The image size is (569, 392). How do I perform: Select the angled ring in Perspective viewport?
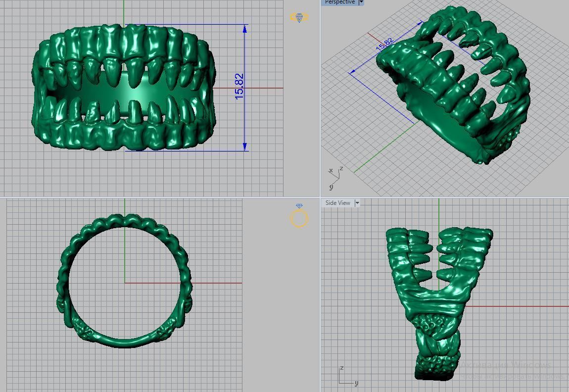point(453,84)
